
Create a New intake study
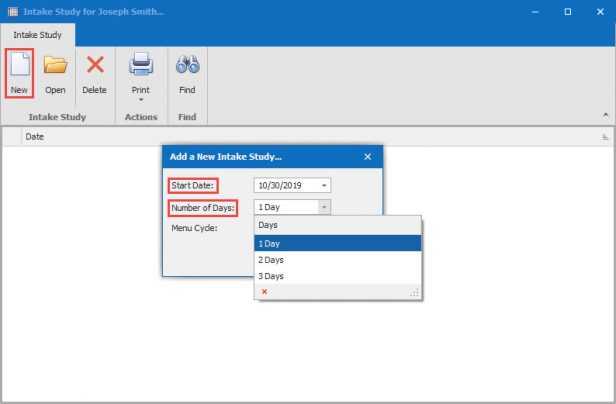point(19,73)
